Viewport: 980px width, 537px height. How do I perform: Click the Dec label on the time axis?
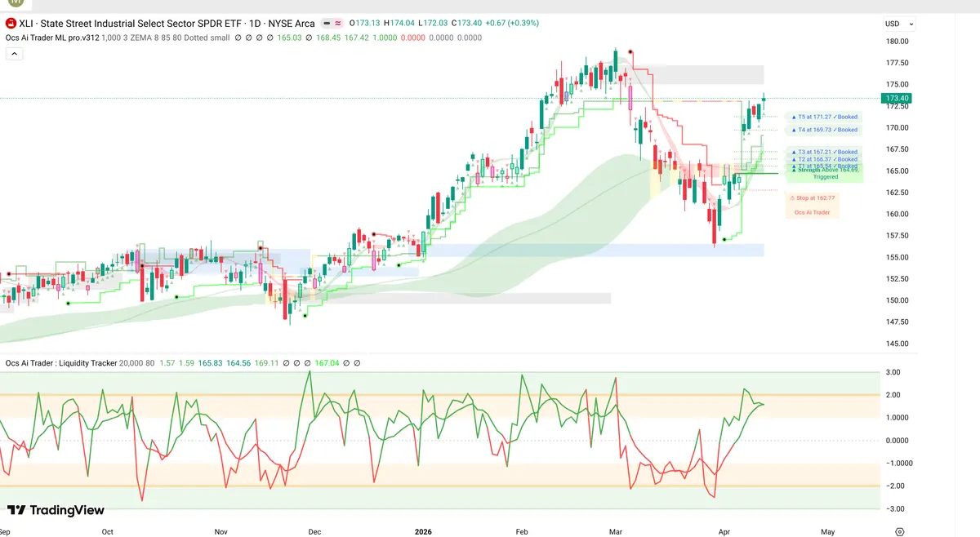314,531
